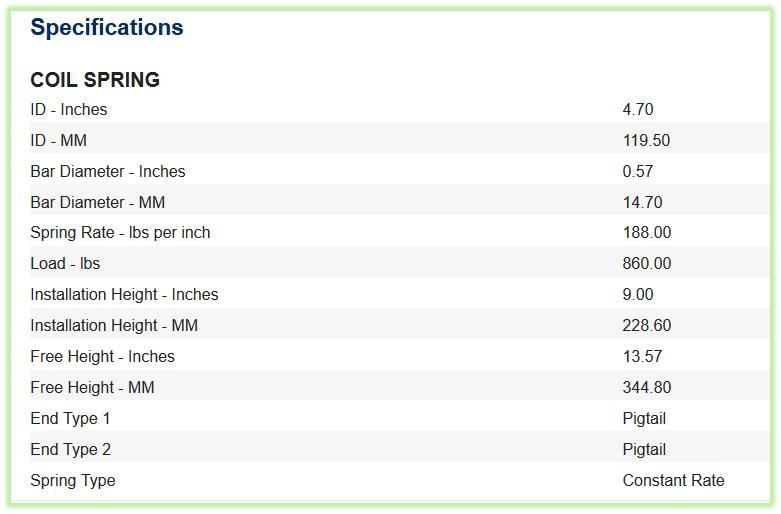Click the Spring Rate - lbs per inch label
This screenshot has height=514, width=781.
(x=120, y=233)
